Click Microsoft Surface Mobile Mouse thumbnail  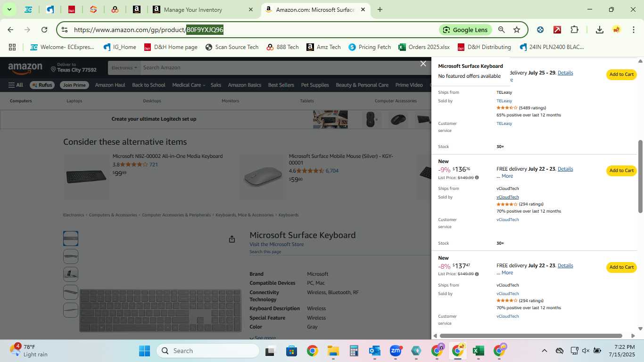tap(263, 177)
